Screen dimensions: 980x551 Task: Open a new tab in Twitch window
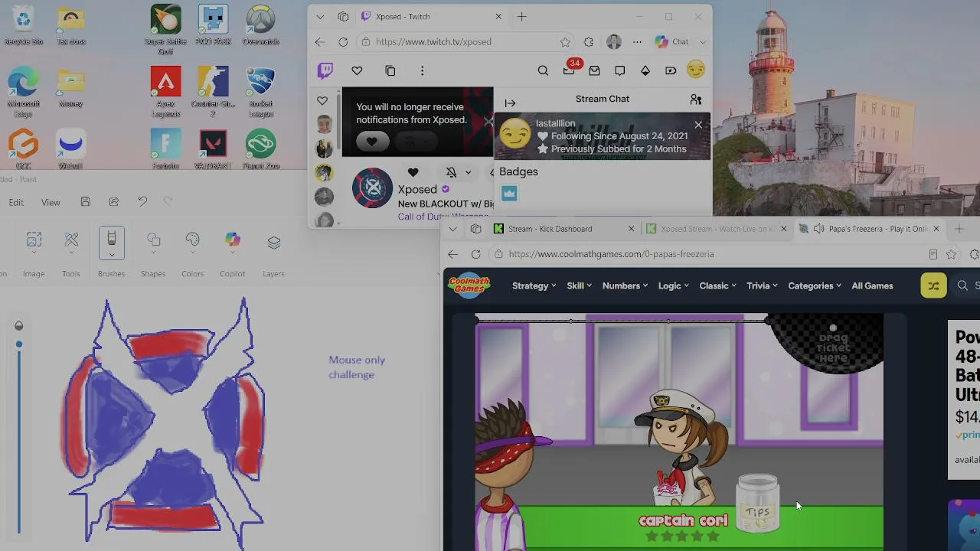point(521,17)
